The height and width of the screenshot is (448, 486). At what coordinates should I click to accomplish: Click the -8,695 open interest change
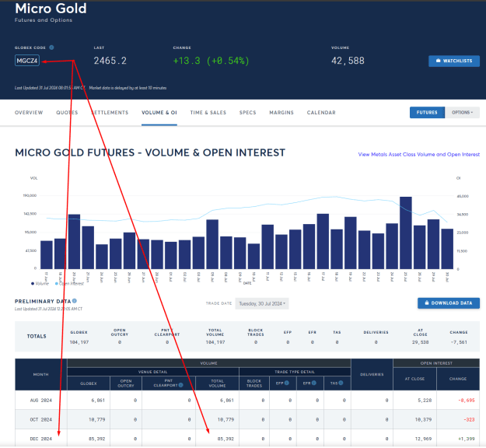click(x=466, y=401)
